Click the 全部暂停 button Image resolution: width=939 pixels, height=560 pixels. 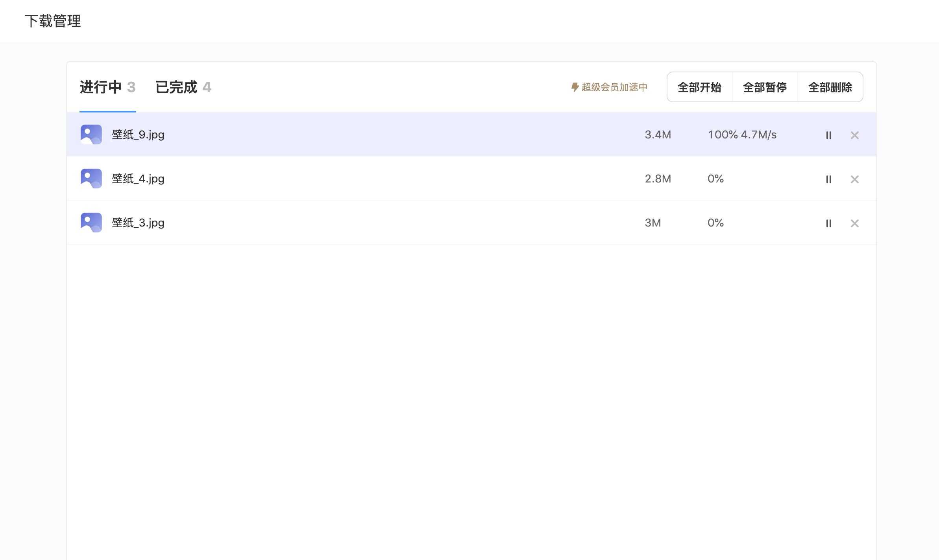click(765, 87)
